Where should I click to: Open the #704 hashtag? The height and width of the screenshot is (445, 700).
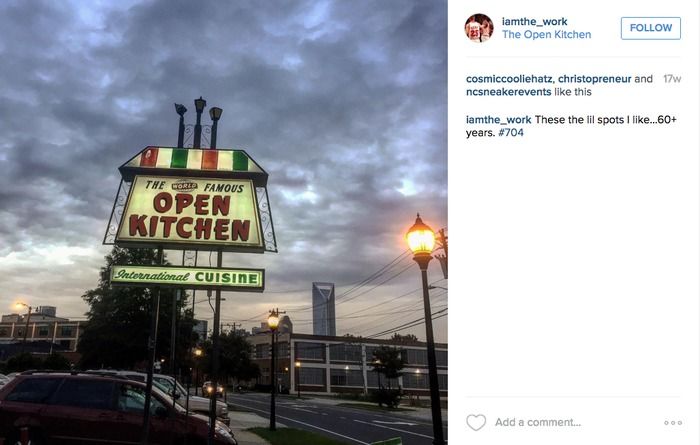[x=511, y=133]
